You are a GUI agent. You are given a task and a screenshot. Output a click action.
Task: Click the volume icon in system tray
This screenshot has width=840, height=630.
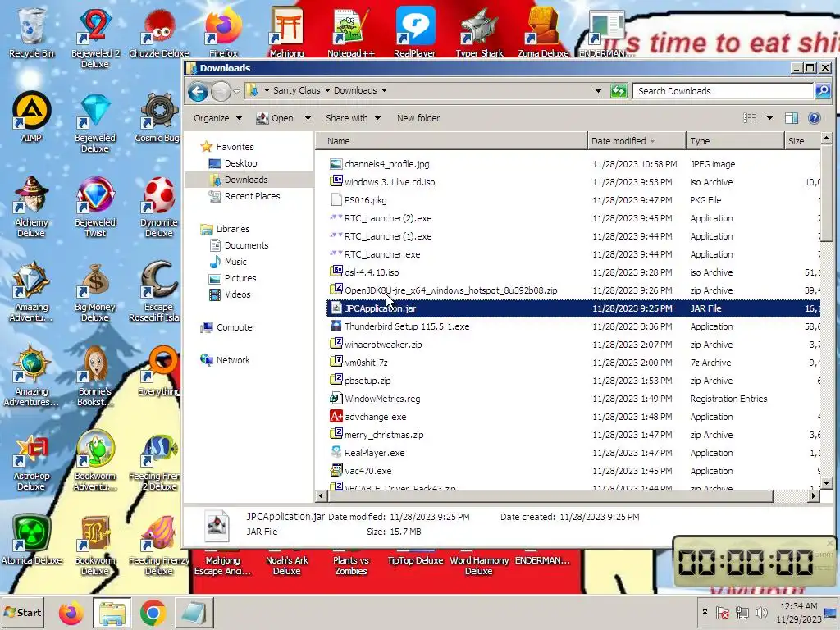tap(760, 612)
